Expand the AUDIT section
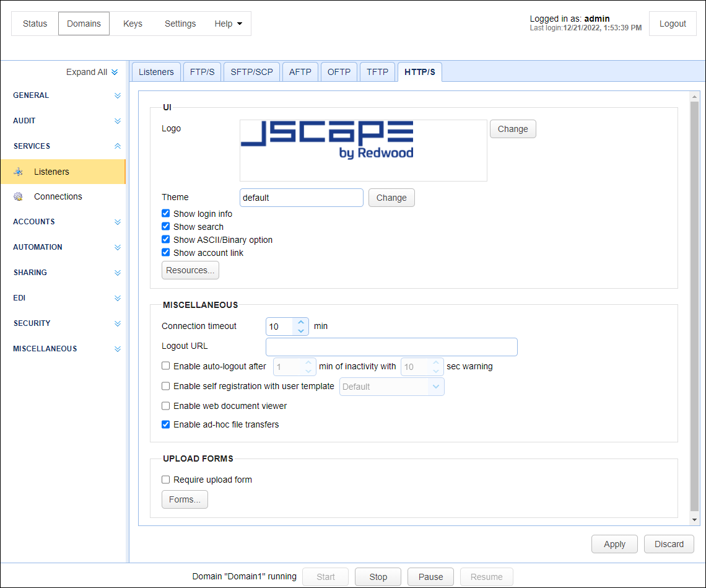 point(118,121)
